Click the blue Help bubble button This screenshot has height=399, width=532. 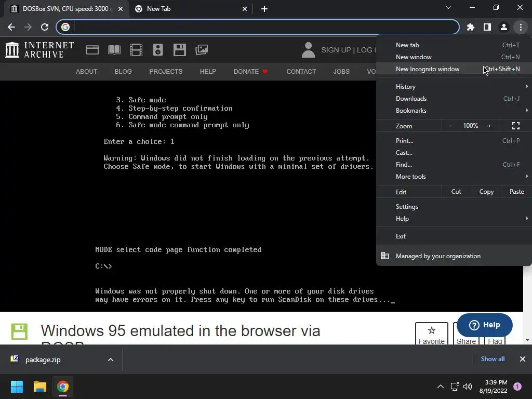[x=485, y=325]
